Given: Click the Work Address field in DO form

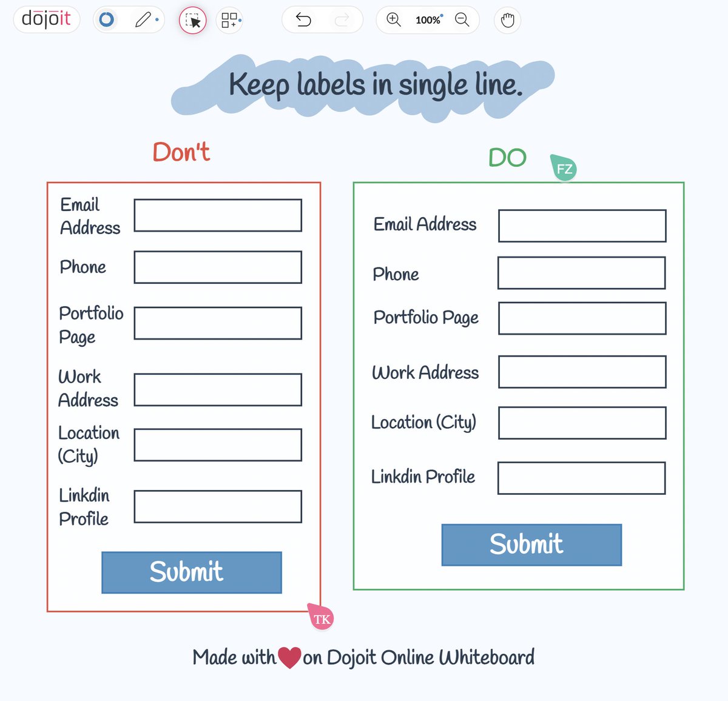Looking at the screenshot, I should [582, 372].
